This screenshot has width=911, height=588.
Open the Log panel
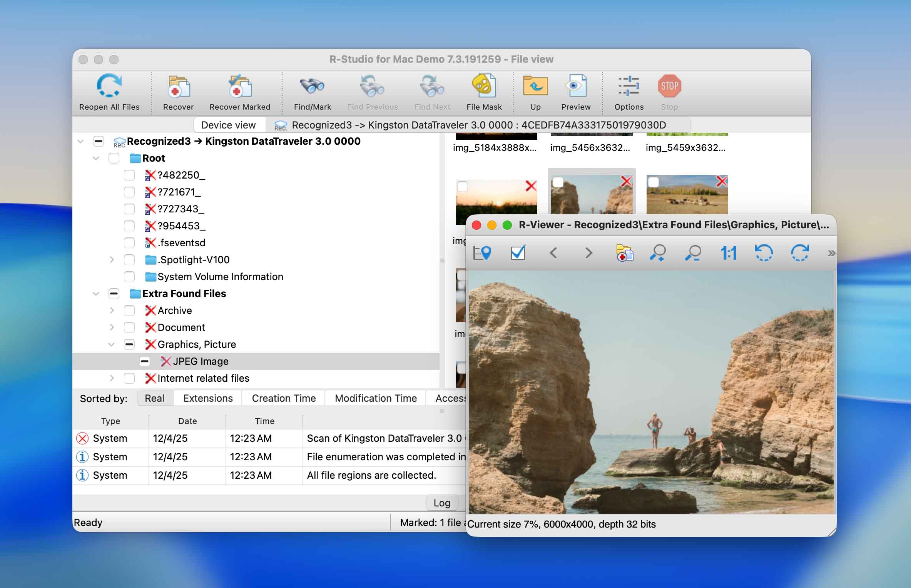[441, 503]
